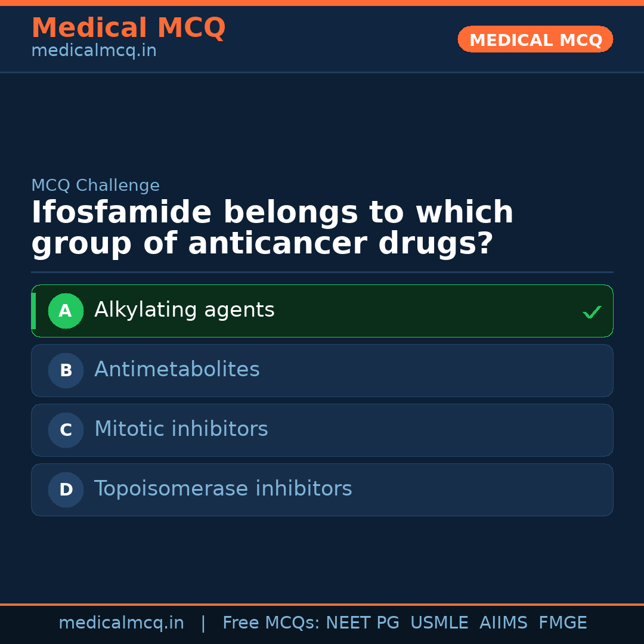Select the Alkylating agents answer text
Screen dimensions: 644x644
(x=184, y=310)
